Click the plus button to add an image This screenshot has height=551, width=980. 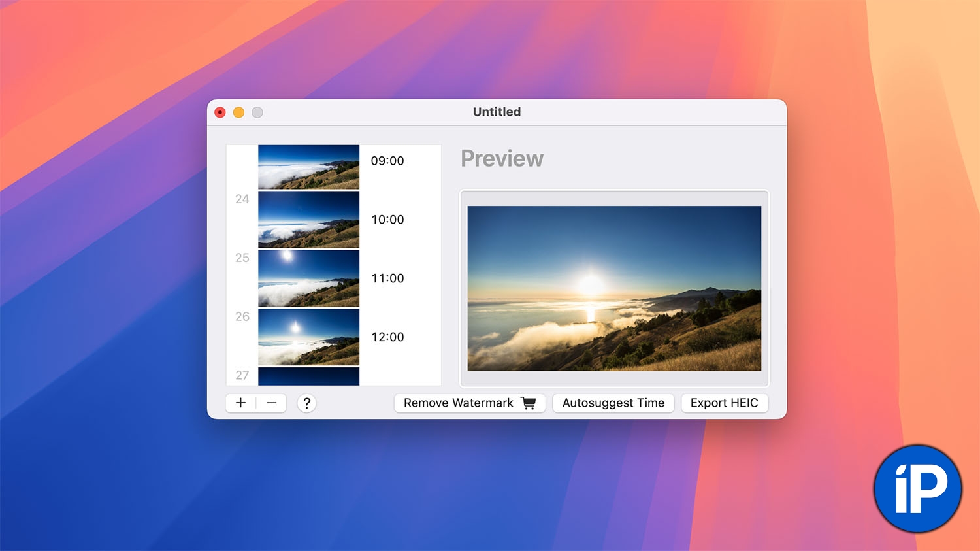tap(240, 403)
